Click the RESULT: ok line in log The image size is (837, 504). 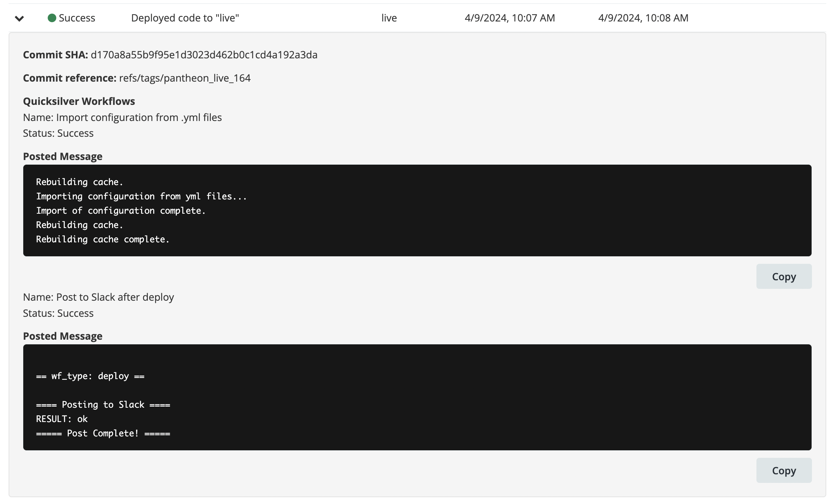[62, 419]
